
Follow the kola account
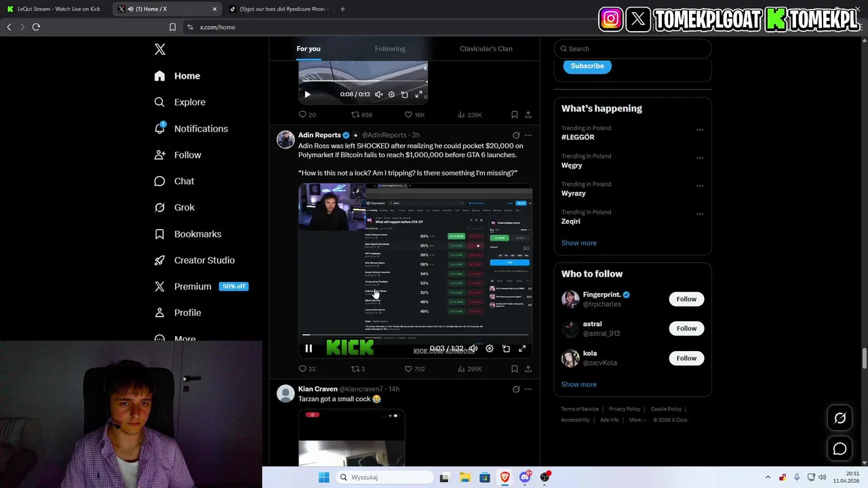[686, 358]
